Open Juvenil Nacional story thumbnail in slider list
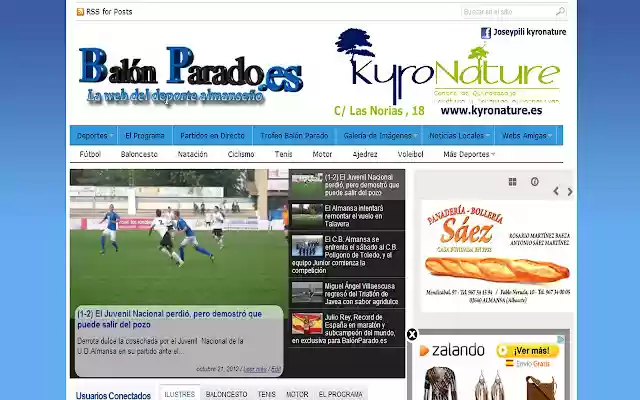The image size is (640, 400). [x=307, y=184]
